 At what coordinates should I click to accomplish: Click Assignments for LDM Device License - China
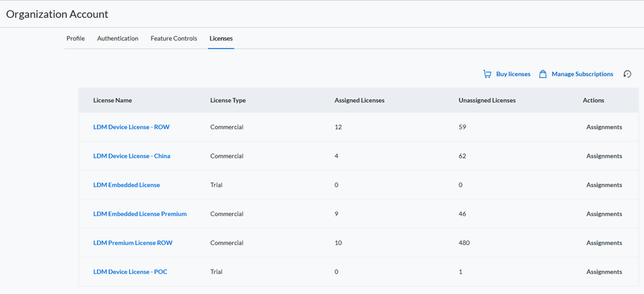(x=604, y=156)
